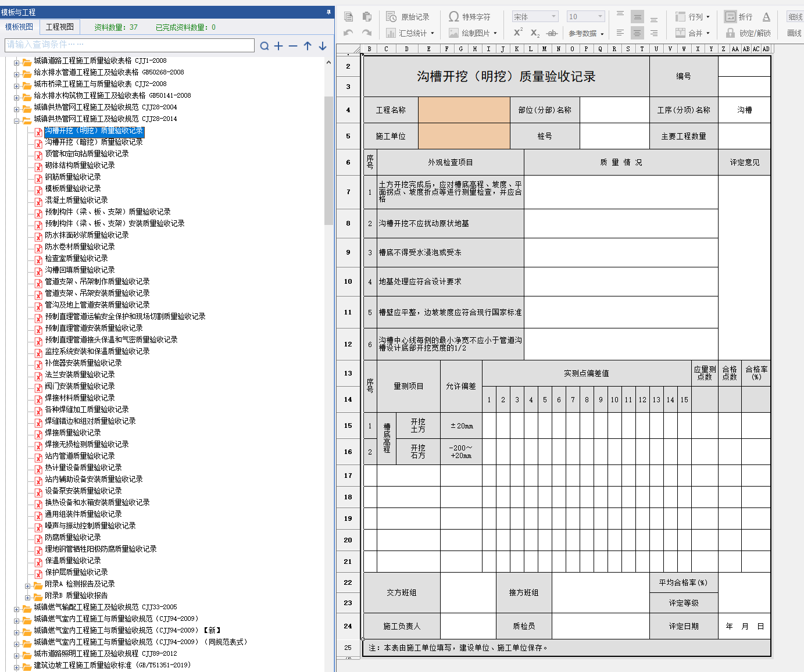Pin the 模板与工程 panel with pushpin icon

[x=328, y=12]
